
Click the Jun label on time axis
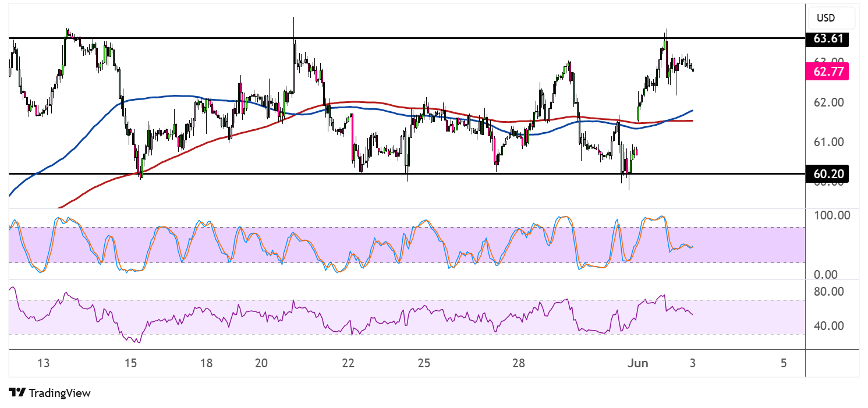[638, 364]
